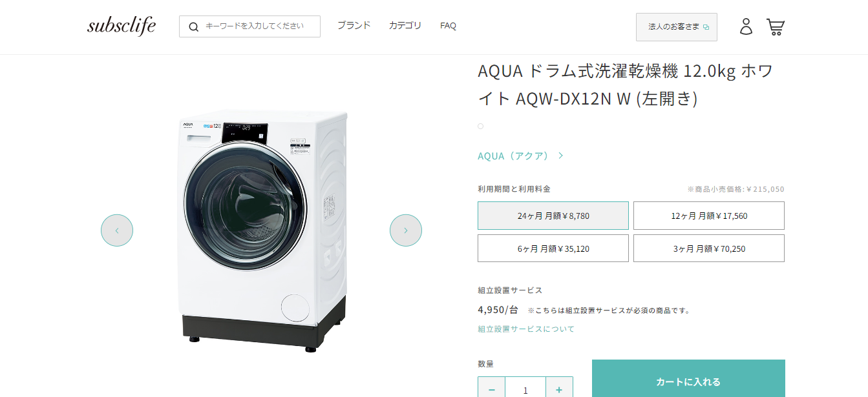Open the ブランド menu
The image size is (868, 397).
(354, 26)
